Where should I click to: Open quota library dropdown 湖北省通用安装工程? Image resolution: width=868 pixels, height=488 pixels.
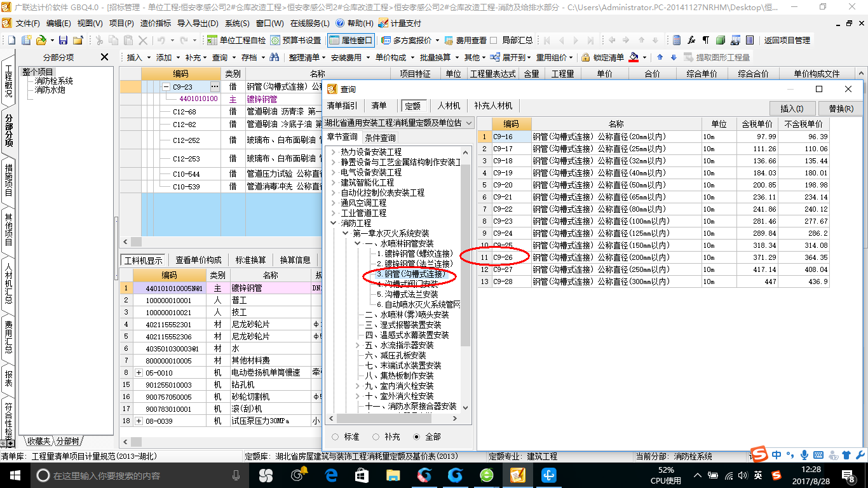pyautogui.click(x=399, y=123)
